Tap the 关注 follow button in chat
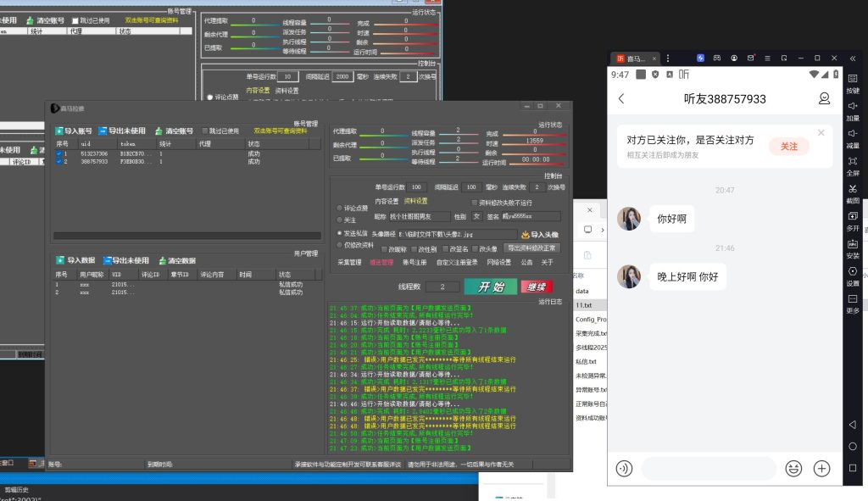 (x=788, y=147)
